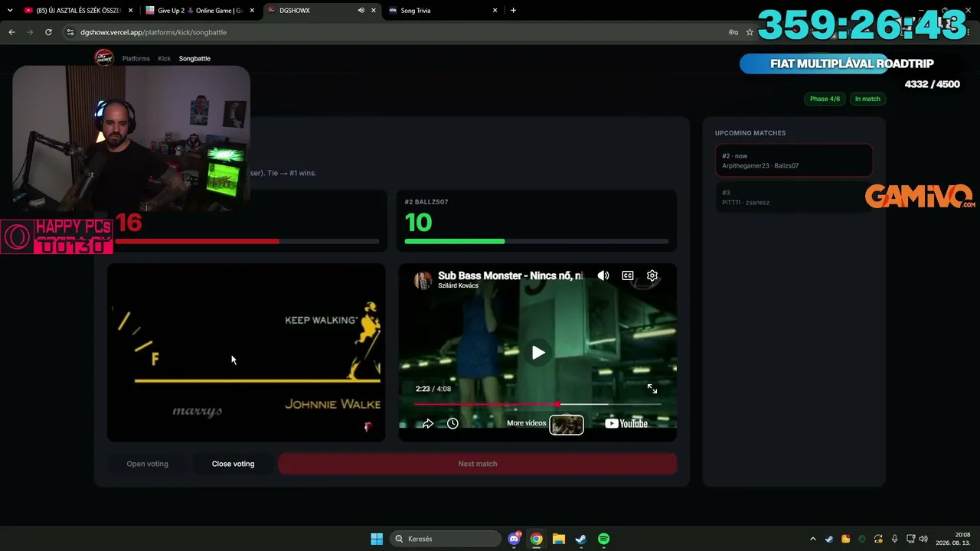980x551 pixels.
Task: Go forward in browser history
Action: (x=30, y=32)
